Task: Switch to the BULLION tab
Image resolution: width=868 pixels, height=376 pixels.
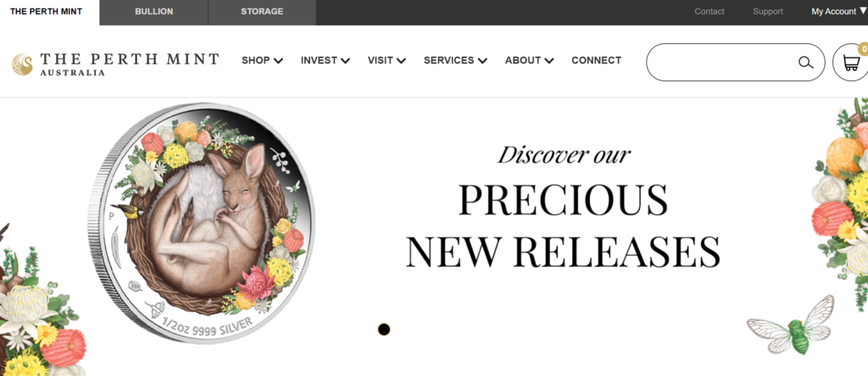Action: point(154,12)
